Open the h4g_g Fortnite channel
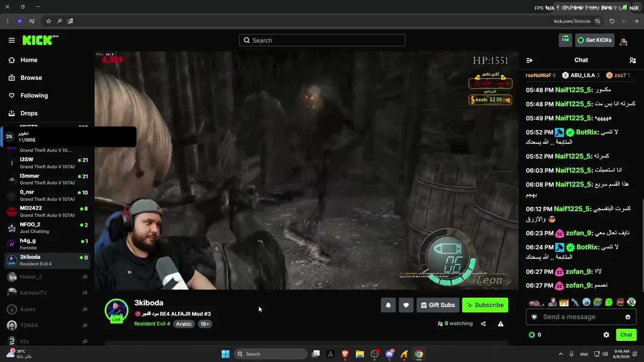 coord(47,244)
